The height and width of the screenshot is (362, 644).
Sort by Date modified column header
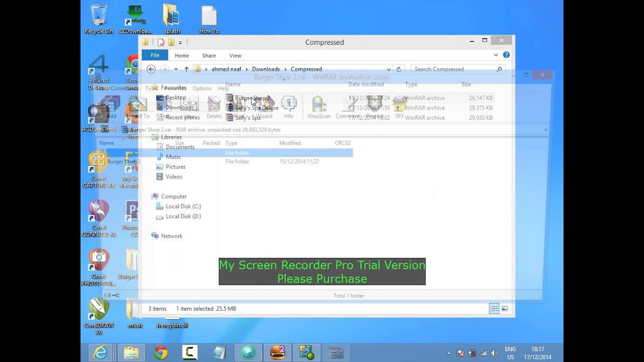pos(366,84)
